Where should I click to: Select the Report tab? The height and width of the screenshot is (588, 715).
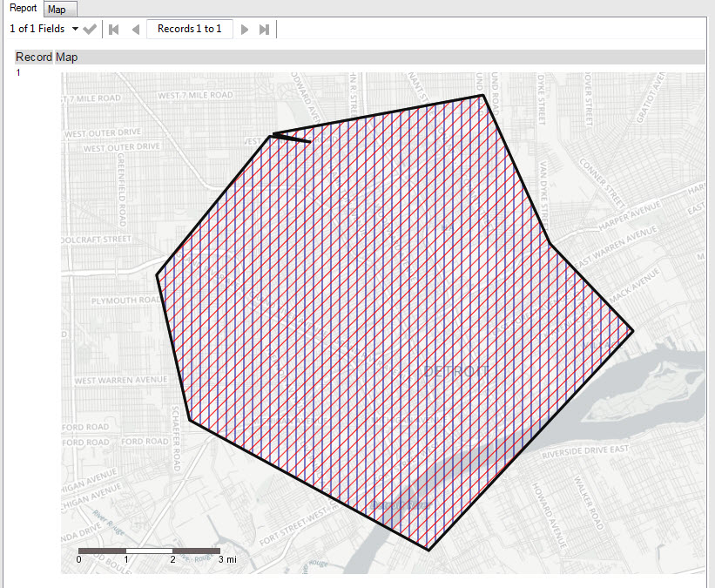(23, 8)
